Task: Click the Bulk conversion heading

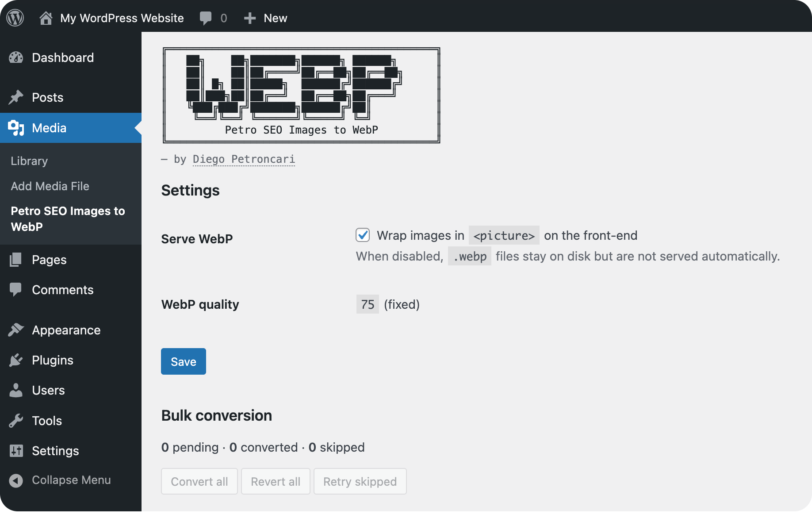Action: 217,416
